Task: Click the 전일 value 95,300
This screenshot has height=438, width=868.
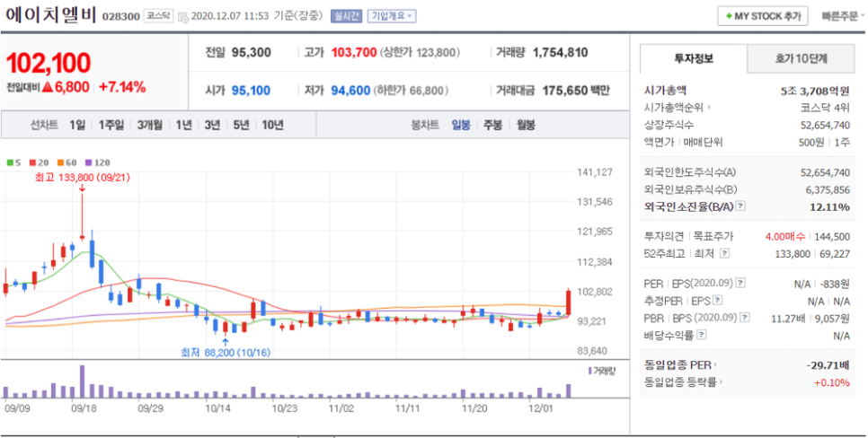Action: 252,53
